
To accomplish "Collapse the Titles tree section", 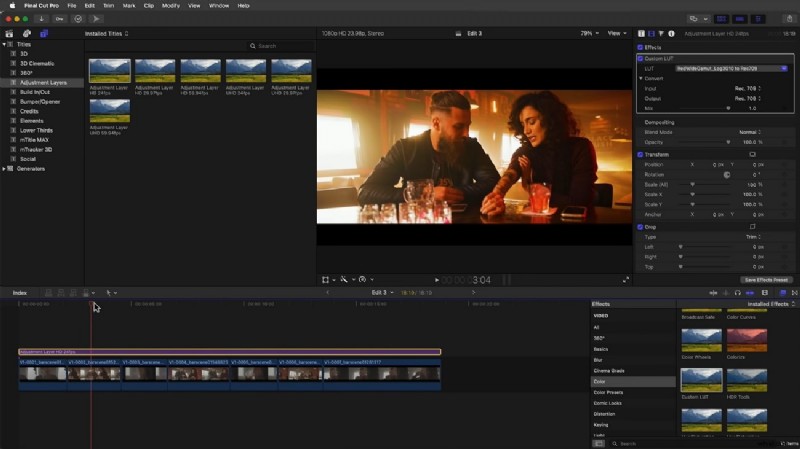I will click(x=4, y=44).
